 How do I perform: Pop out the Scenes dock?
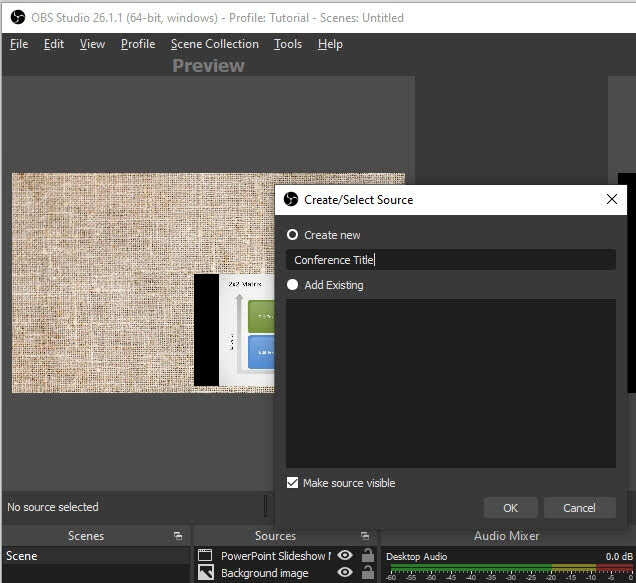point(178,536)
